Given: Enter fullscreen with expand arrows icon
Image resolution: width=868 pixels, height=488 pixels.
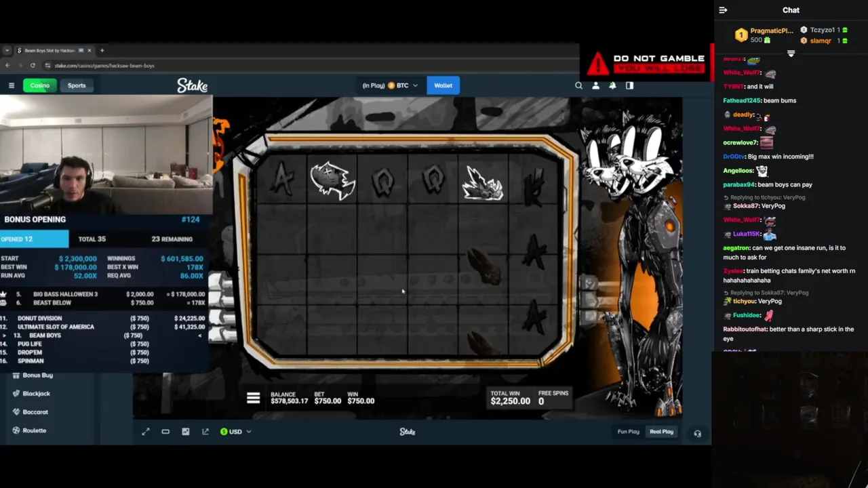Looking at the screenshot, I should click(145, 432).
